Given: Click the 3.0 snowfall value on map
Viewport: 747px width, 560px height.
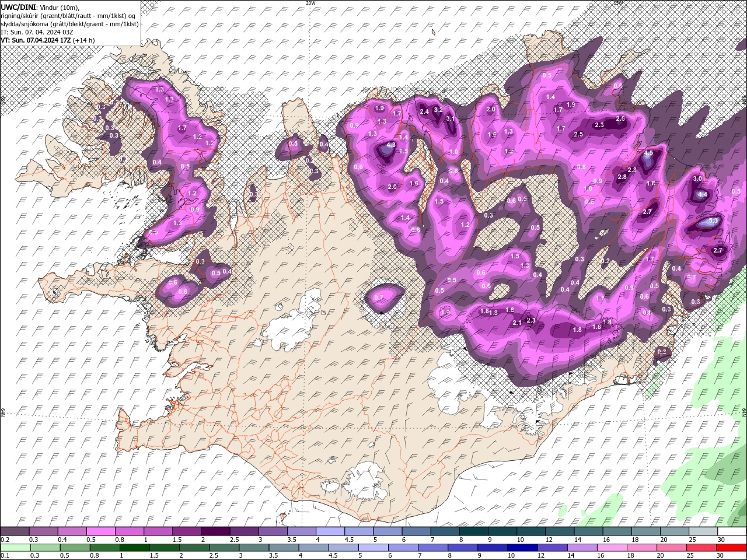Looking at the screenshot, I should (x=697, y=178).
